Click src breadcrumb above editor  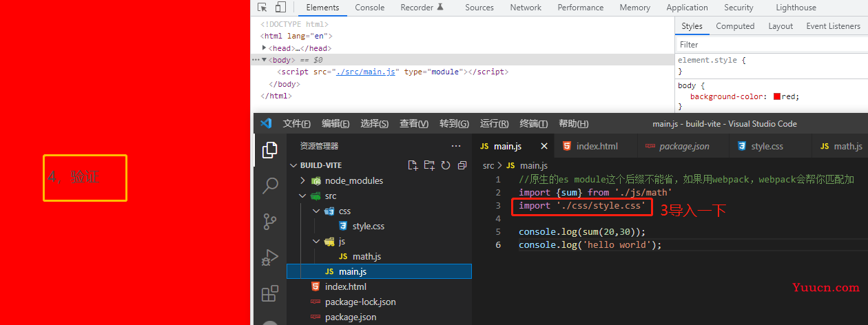point(488,165)
